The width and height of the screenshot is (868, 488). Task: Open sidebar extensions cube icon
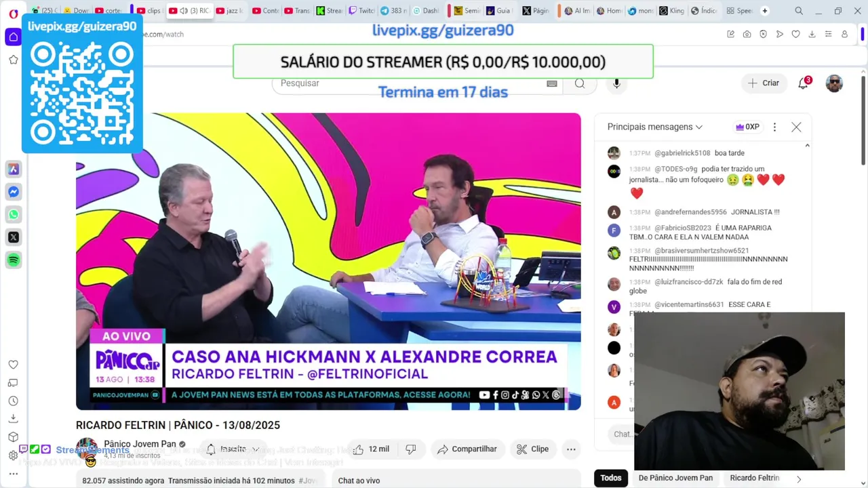tap(13, 437)
